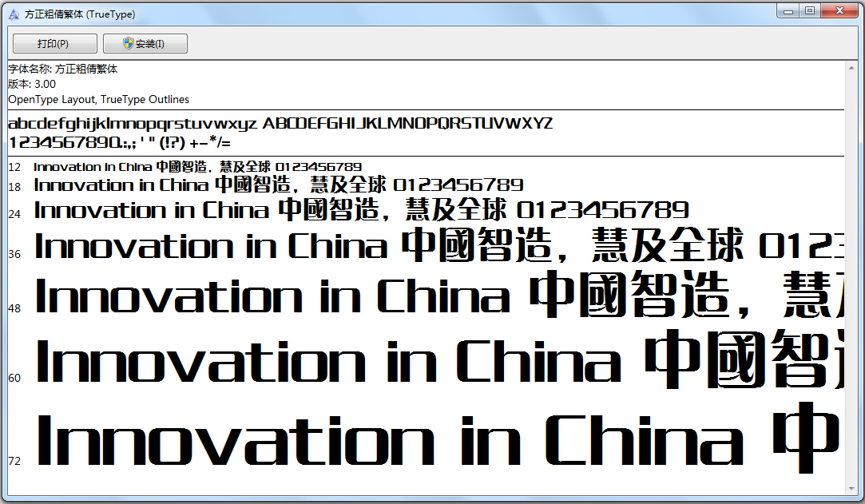Image resolution: width=865 pixels, height=504 pixels.
Task: Click the 48 point sample text line
Action: (x=439, y=295)
